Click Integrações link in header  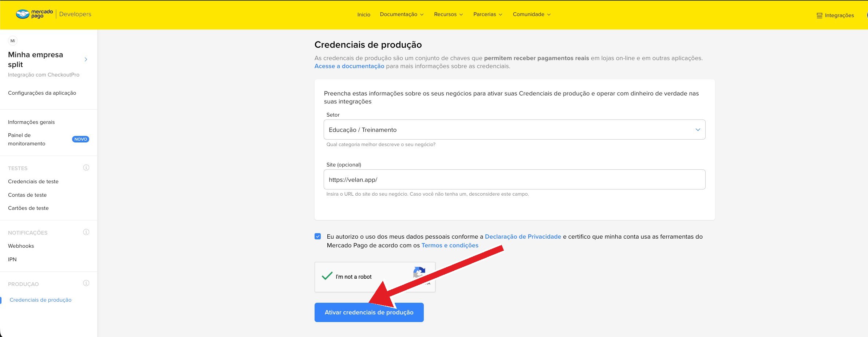tap(839, 15)
